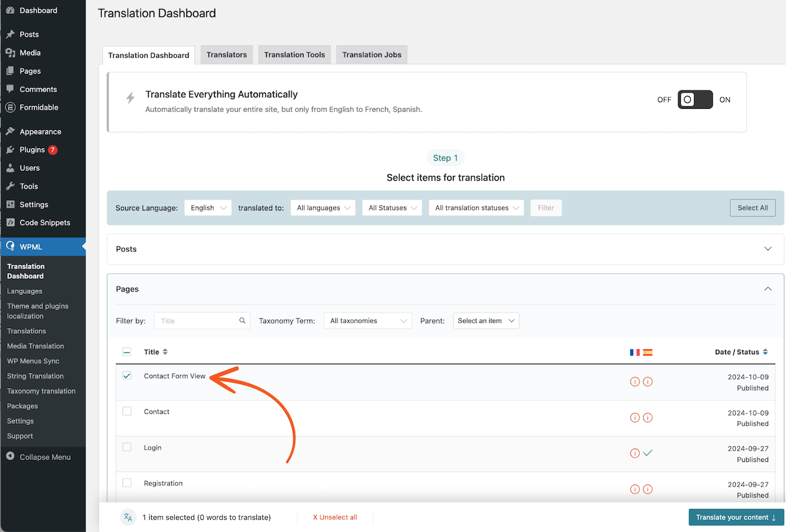
Task: Open the Support submenu link
Action: pos(20,436)
